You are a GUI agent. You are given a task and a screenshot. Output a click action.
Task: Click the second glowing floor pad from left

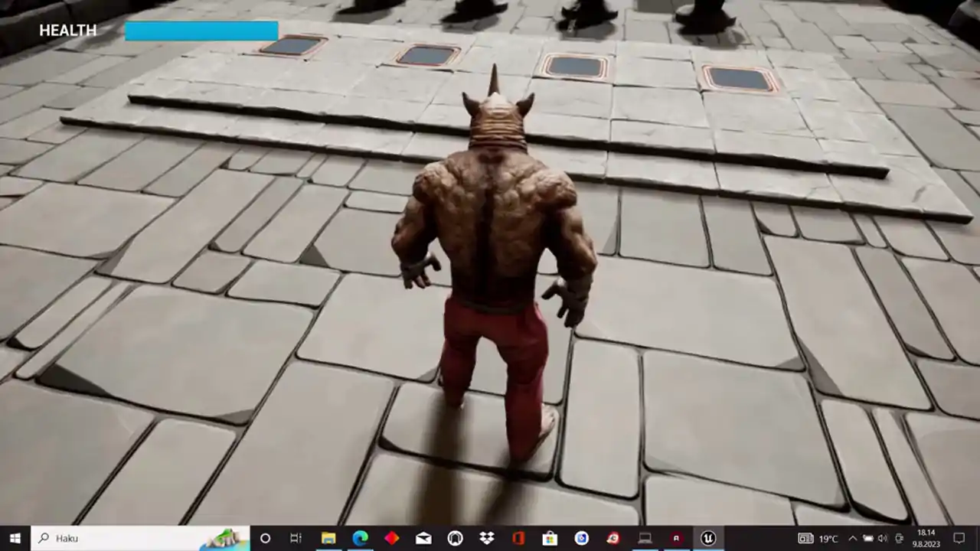click(428, 55)
